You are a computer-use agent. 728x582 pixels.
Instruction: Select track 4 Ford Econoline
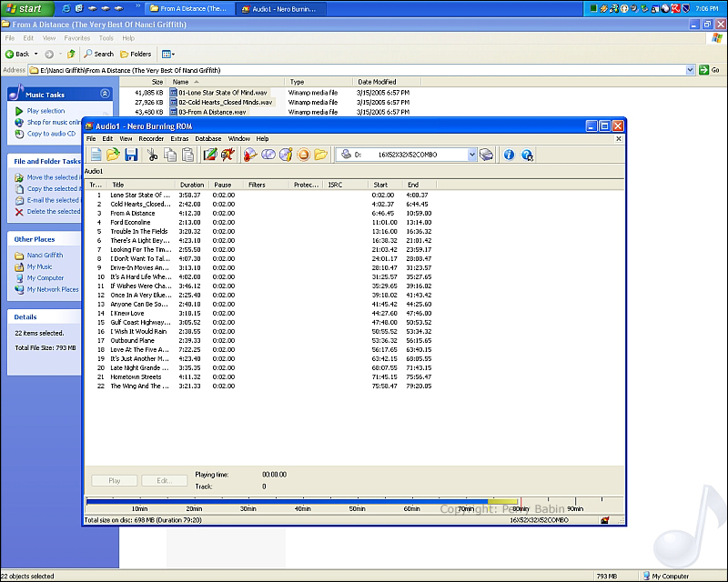pyautogui.click(x=130, y=222)
